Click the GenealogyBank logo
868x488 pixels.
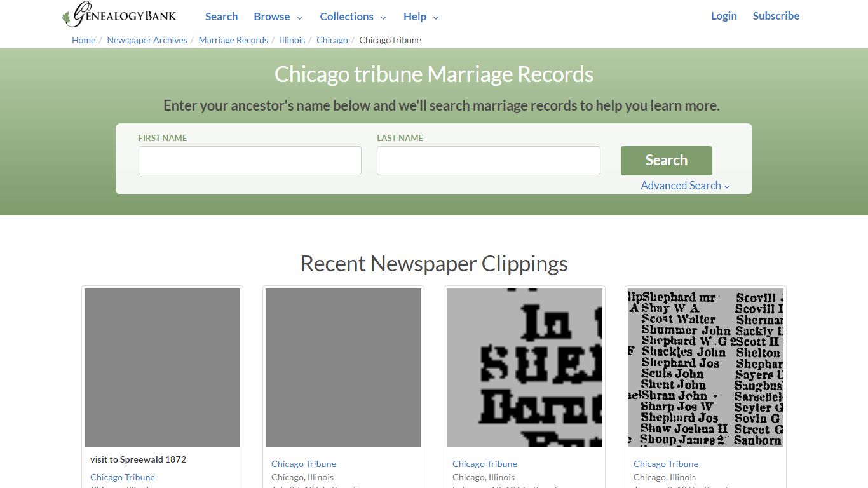coord(119,15)
